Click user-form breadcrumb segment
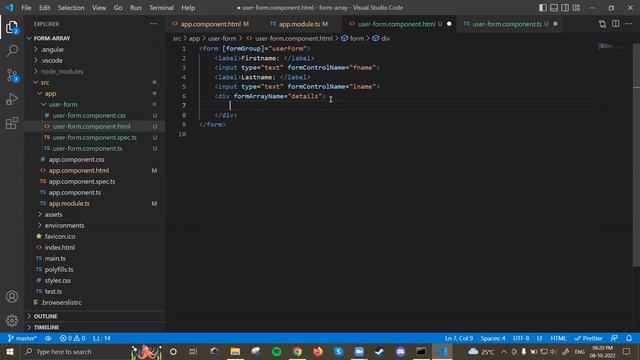 tap(222, 38)
